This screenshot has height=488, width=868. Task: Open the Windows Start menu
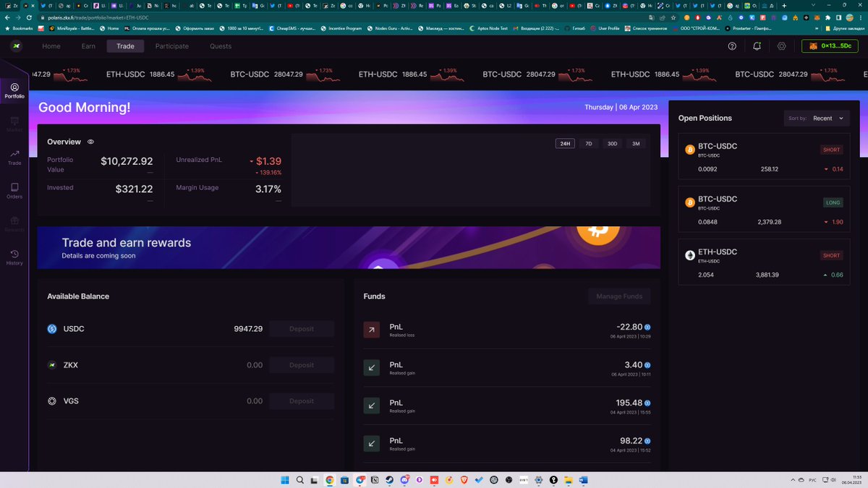(285, 480)
